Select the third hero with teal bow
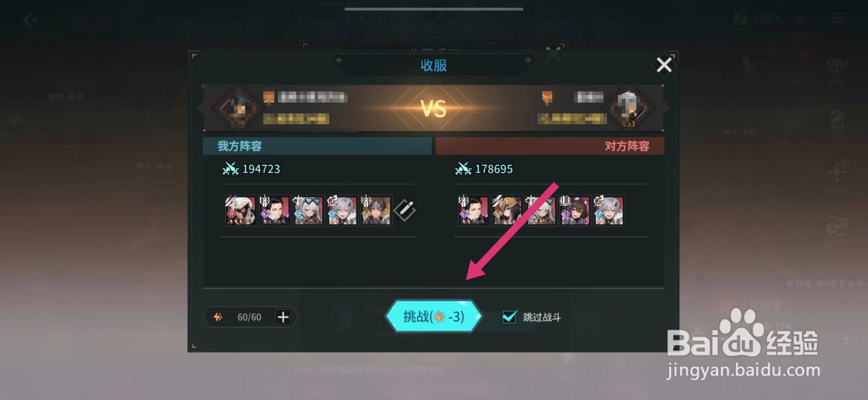 pyautogui.click(x=308, y=211)
